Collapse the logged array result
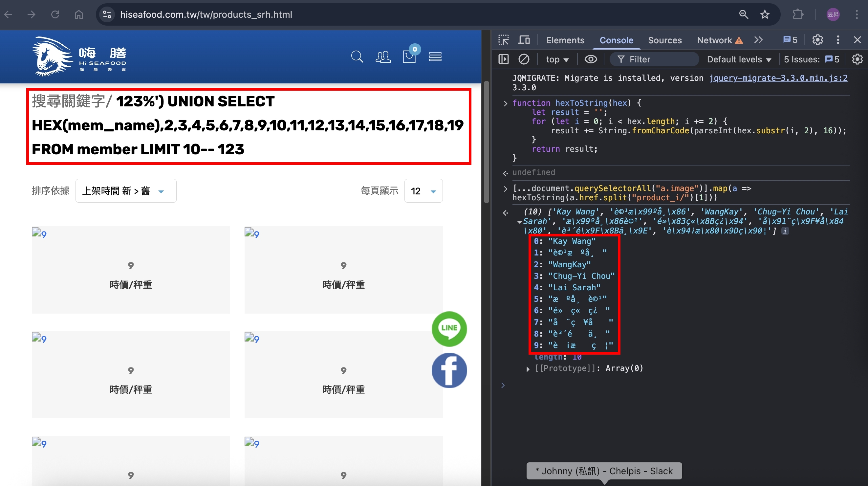Viewport: 868px width, 486px height. pyautogui.click(x=519, y=222)
